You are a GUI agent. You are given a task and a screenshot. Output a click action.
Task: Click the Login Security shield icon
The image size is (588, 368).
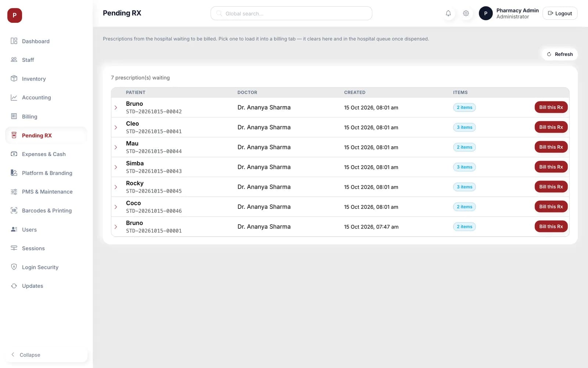14,267
